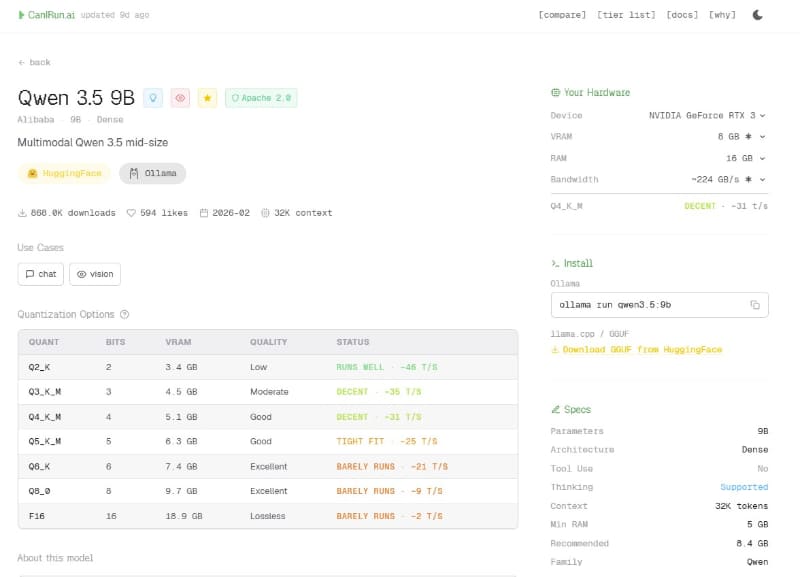800x577 pixels.
Task: Click the ollama run qwen3.5:9b command field
Action: pyautogui.click(x=660, y=305)
